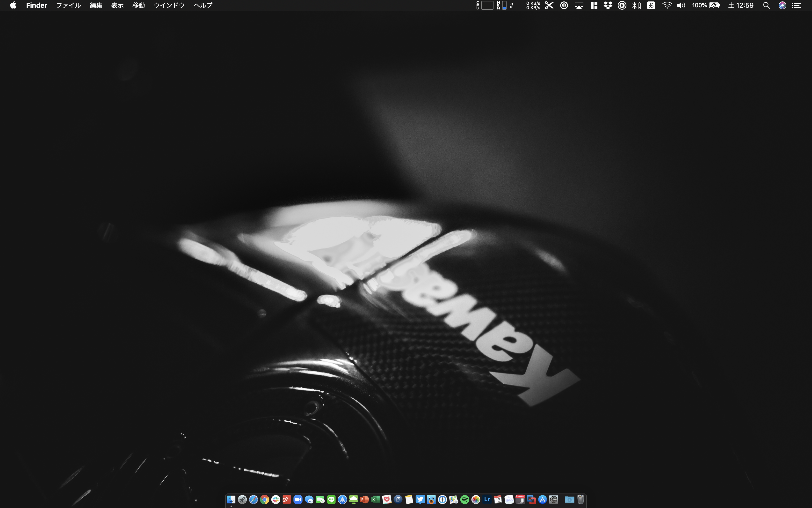The width and height of the screenshot is (812, 508).
Task: Open the 表示 menu
Action: pyautogui.click(x=117, y=5)
